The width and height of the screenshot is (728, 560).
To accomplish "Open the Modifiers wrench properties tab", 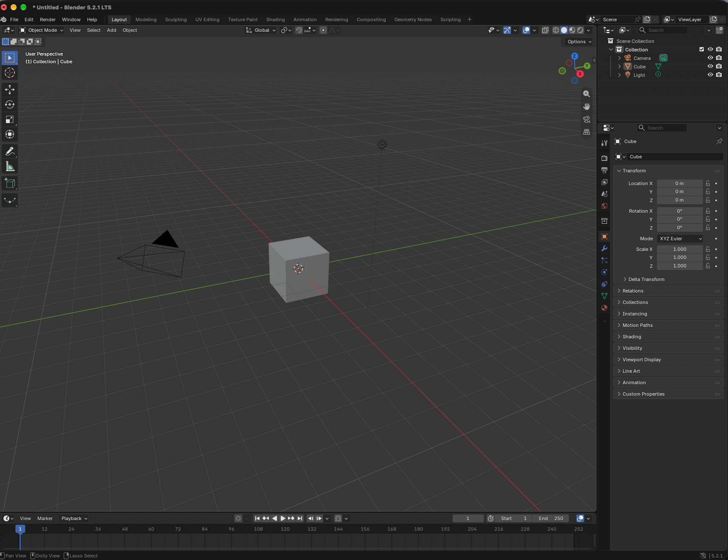I will [x=604, y=248].
